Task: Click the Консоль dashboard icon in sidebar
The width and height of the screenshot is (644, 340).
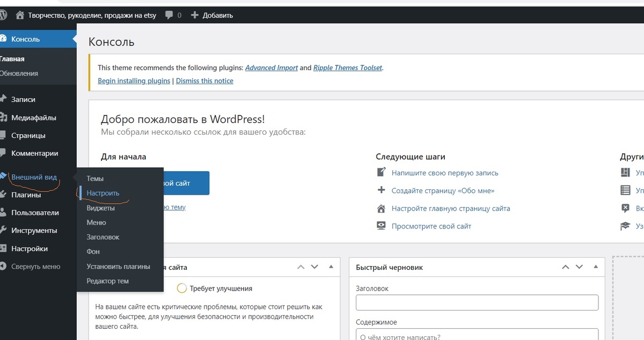Action: click(3, 39)
